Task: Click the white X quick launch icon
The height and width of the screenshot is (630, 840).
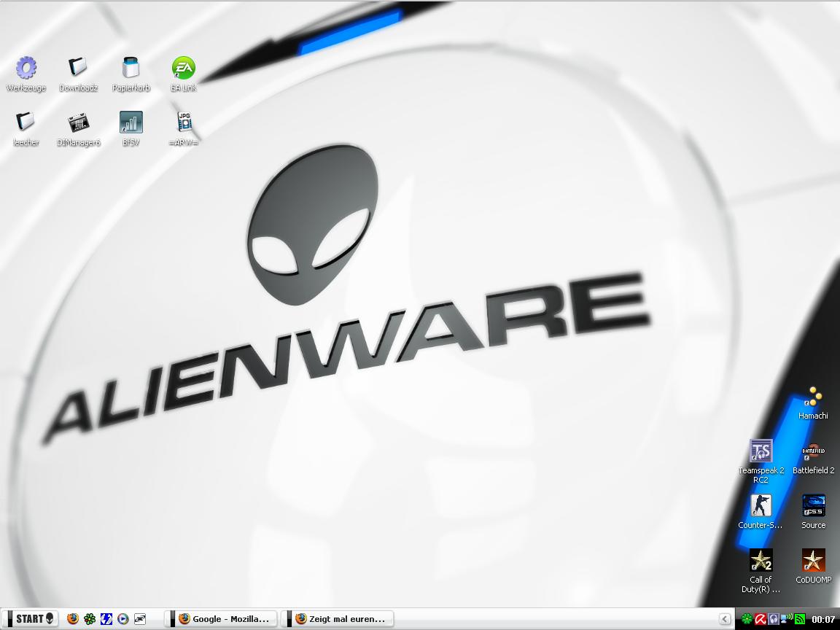Action: (x=139, y=619)
